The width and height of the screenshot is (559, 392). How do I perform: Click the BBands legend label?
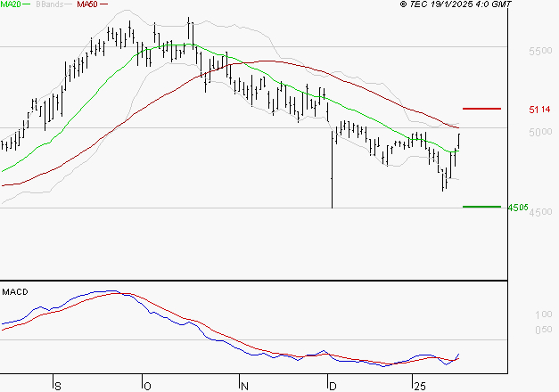click(49, 4)
